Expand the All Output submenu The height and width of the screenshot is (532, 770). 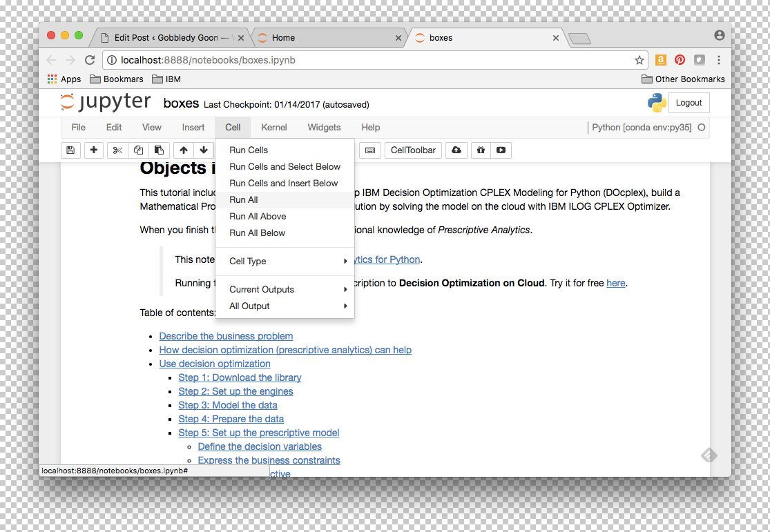click(x=285, y=306)
